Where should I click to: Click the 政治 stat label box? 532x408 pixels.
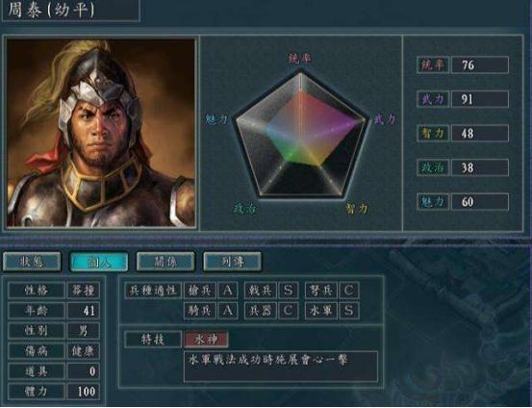pos(433,167)
